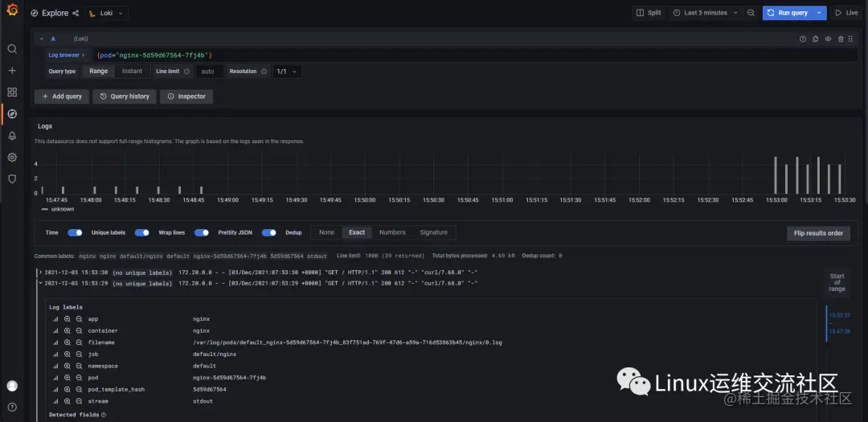The height and width of the screenshot is (422, 868).
Task: Duplicate query A with the copy icon
Action: [816, 39]
